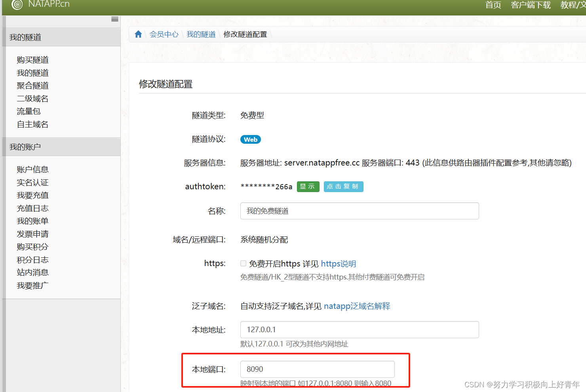Viewport: 586px width, 392px height.
Task: Click the 名称 input field
Action: (x=360, y=211)
